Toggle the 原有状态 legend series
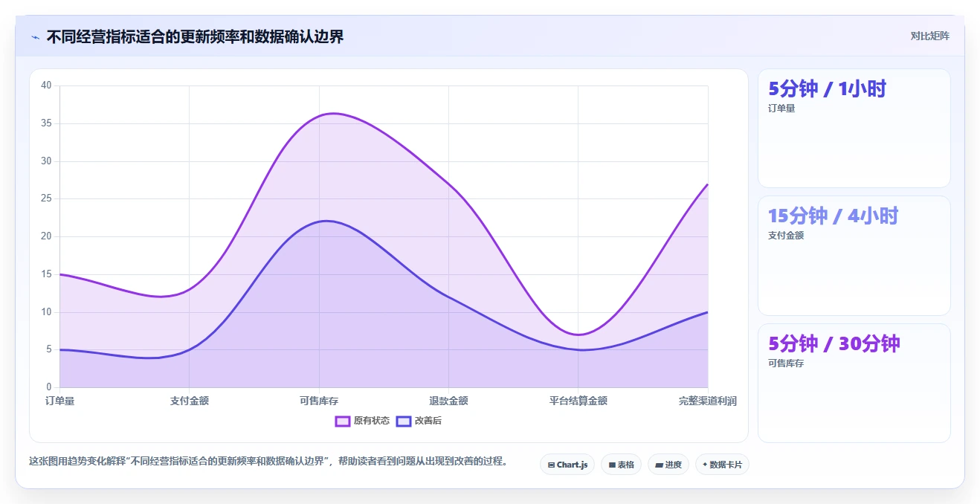This screenshot has height=504, width=980. (362, 421)
